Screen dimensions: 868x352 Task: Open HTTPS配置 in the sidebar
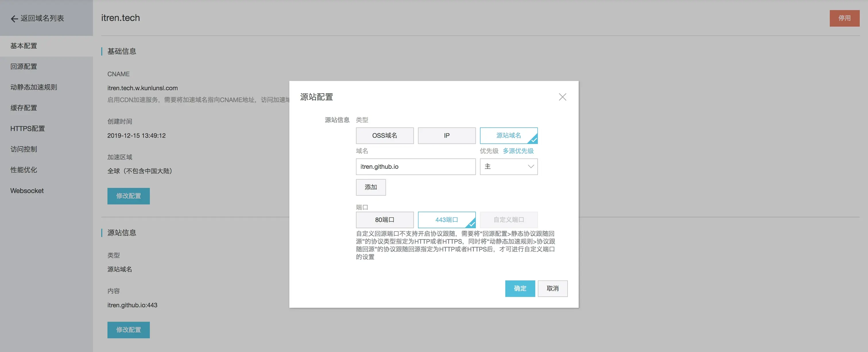(27, 128)
